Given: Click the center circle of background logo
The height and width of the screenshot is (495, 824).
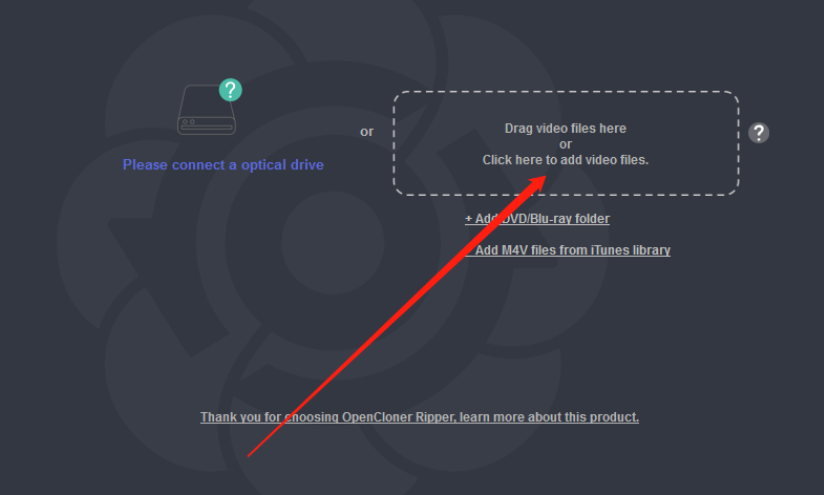Looking at the screenshot, I should 332,242.
